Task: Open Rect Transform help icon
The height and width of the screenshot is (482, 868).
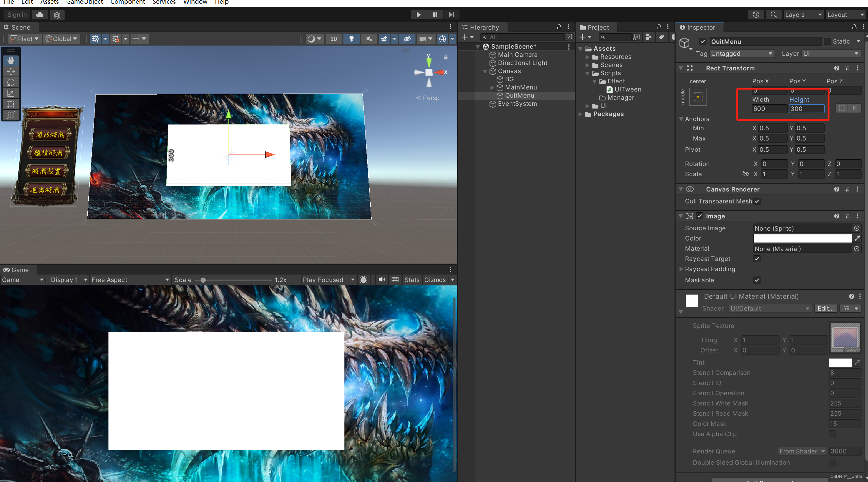Action: click(x=836, y=68)
